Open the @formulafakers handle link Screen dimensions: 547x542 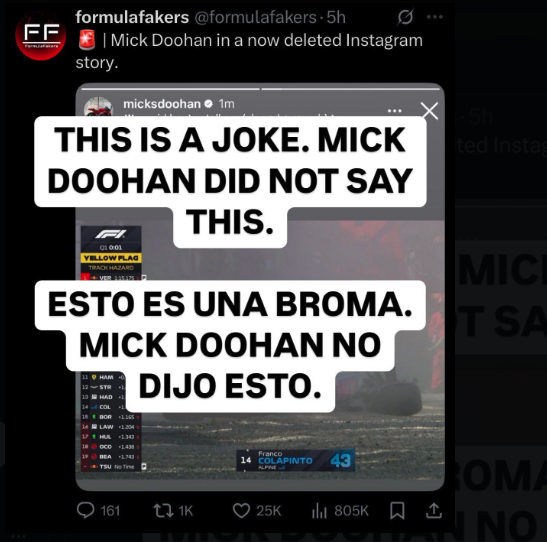pyautogui.click(x=255, y=17)
